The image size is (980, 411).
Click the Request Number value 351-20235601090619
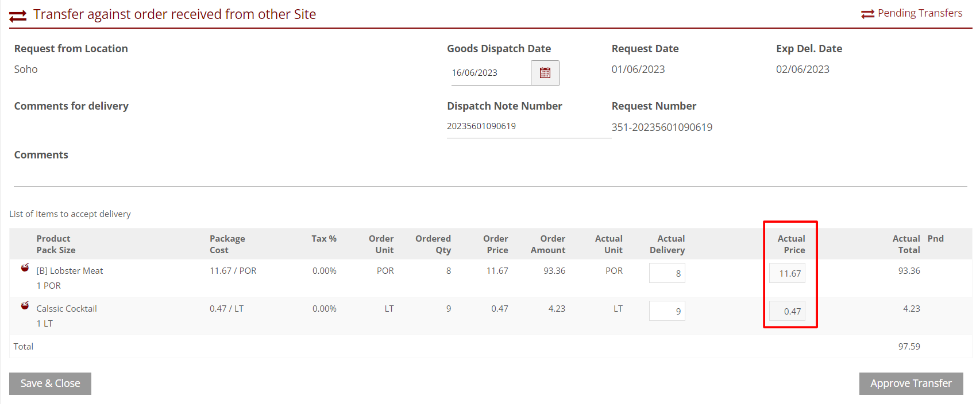662,127
